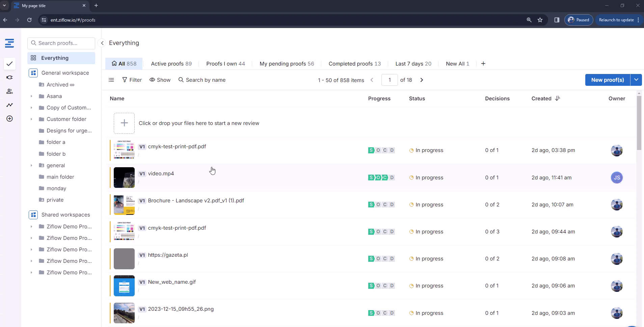Open the people icon in left rail
The image size is (644, 327).
(9, 91)
